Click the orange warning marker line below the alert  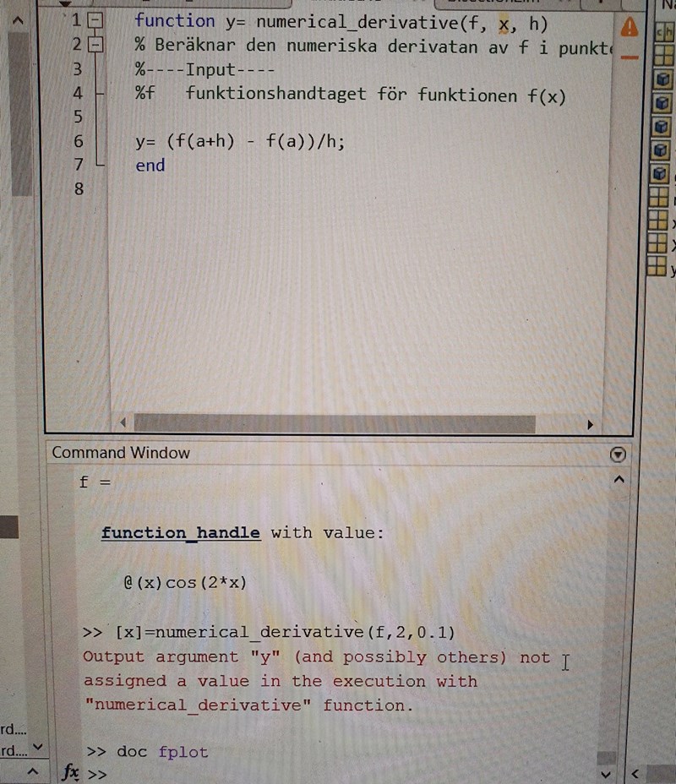(629, 56)
